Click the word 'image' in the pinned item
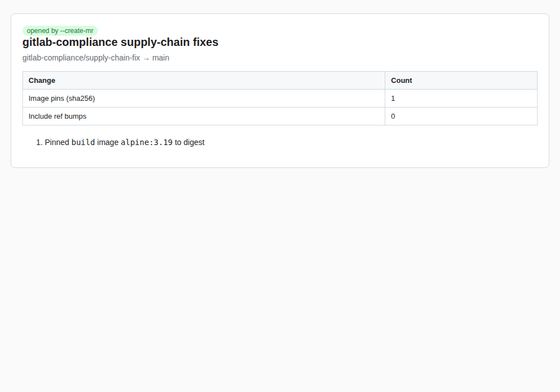The width and height of the screenshot is (560, 392). tap(108, 142)
